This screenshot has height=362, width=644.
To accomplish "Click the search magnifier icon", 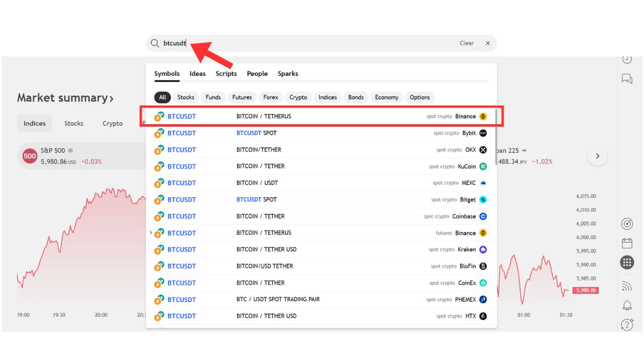I will [155, 43].
